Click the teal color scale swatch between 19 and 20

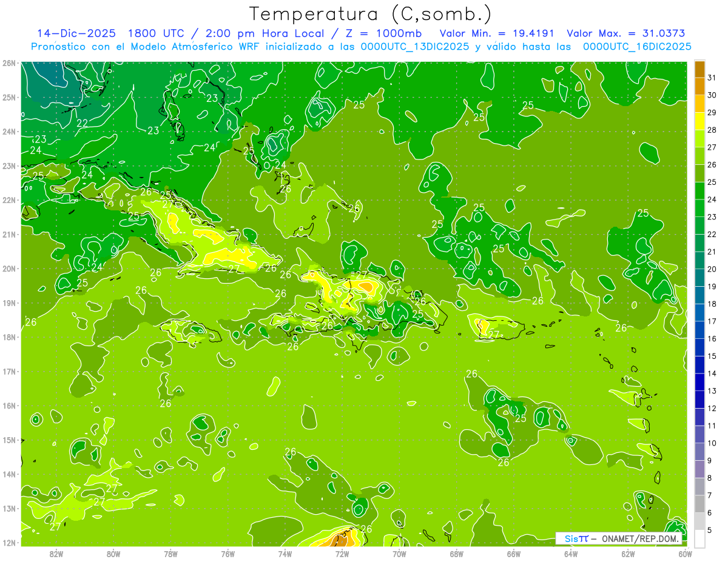tap(699, 278)
